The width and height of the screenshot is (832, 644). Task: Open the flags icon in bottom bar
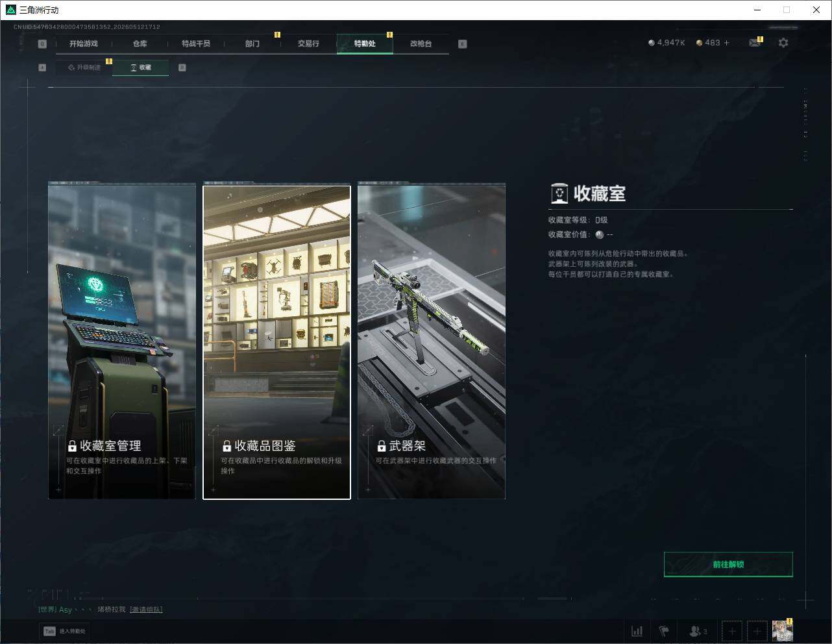(663, 631)
